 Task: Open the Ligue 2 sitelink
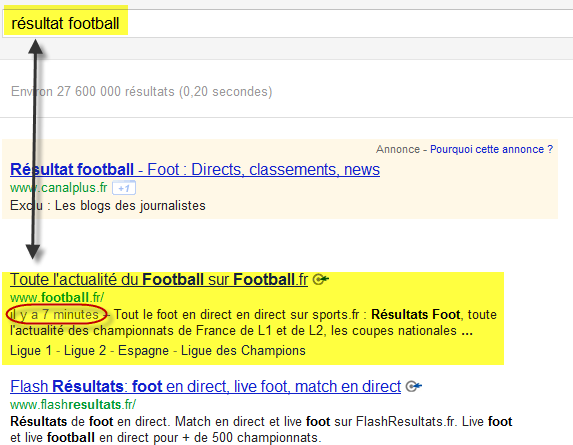pyautogui.click(x=85, y=350)
